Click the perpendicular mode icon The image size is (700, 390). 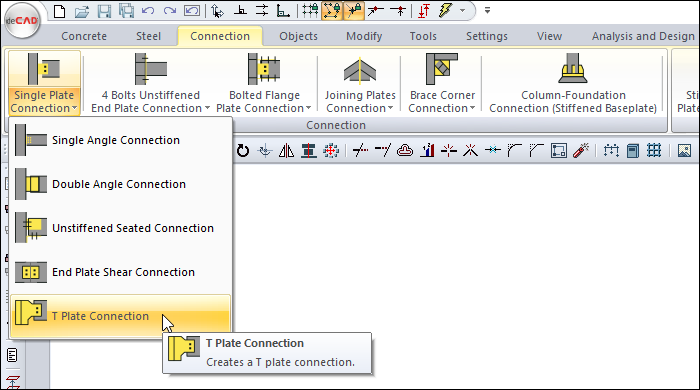click(240, 11)
